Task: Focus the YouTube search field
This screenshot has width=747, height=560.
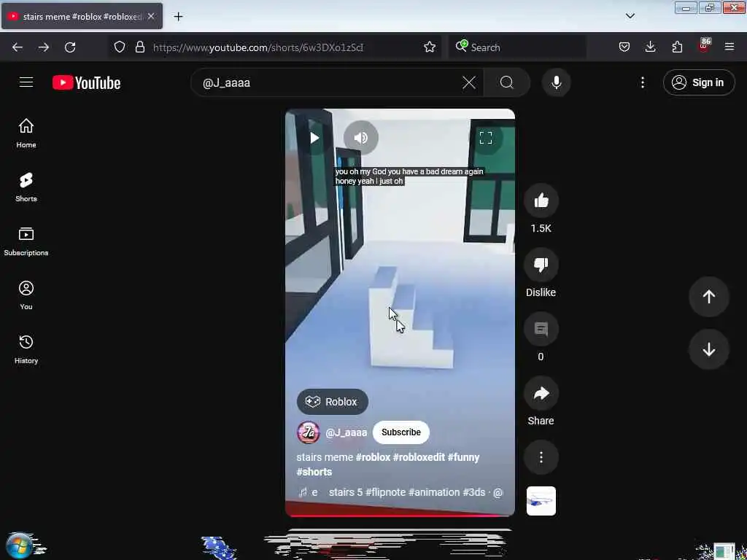Action: pyautogui.click(x=329, y=83)
